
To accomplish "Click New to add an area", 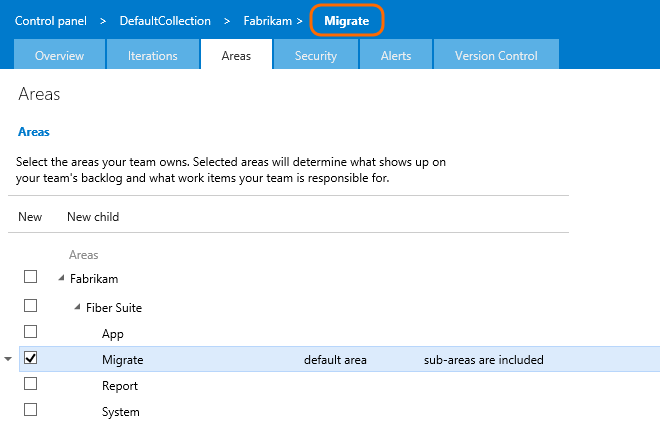I will click(x=30, y=217).
